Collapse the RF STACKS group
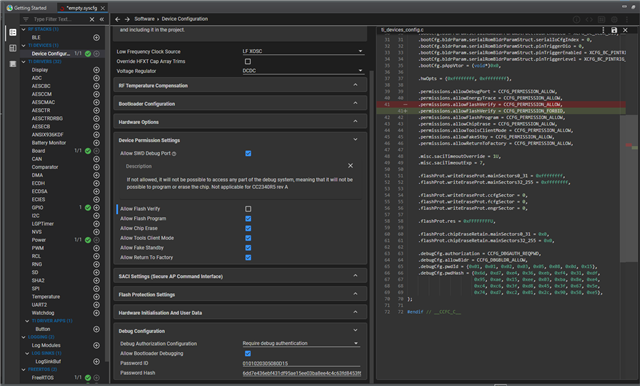 tap(24, 29)
